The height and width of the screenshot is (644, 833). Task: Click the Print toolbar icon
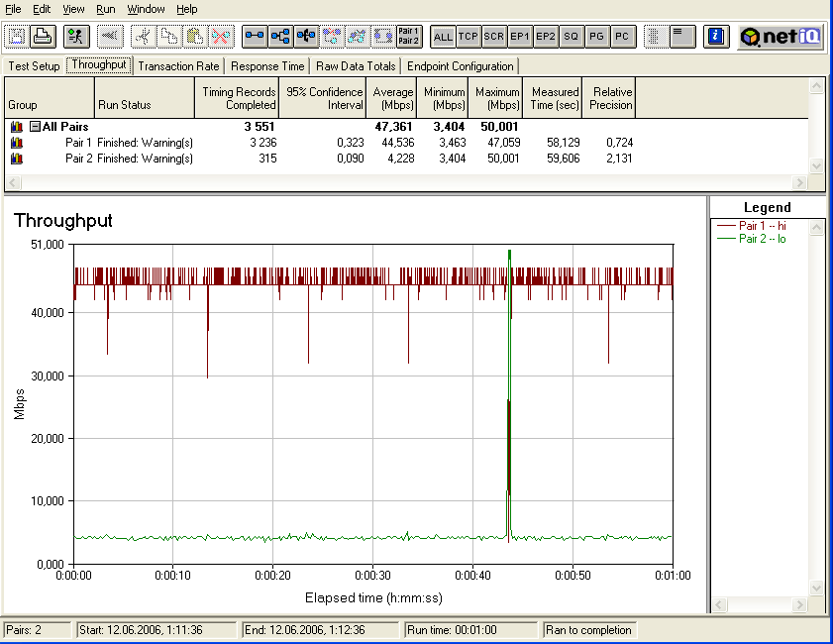point(43,36)
